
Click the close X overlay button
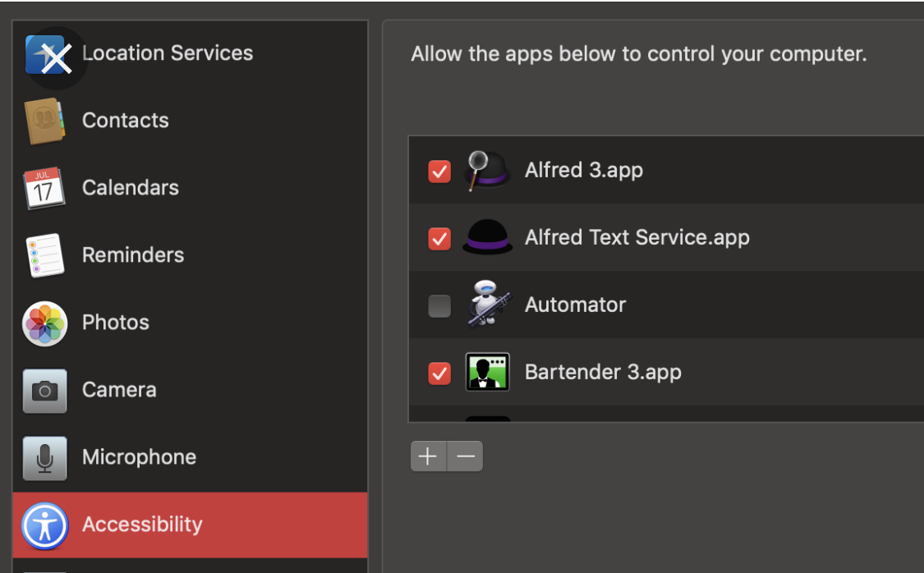[x=57, y=58]
